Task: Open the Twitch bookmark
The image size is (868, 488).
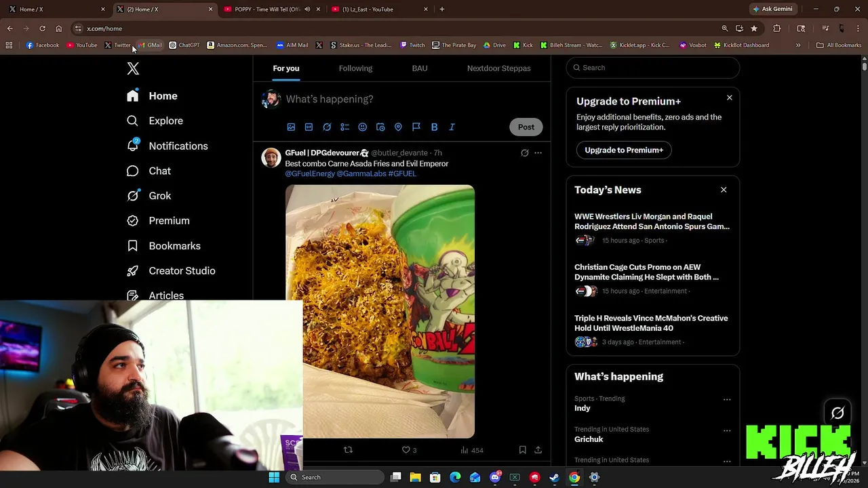Action: click(x=412, y=45)
